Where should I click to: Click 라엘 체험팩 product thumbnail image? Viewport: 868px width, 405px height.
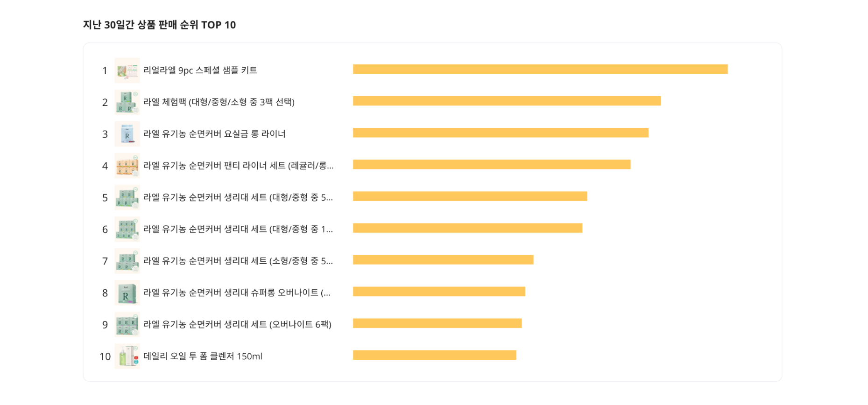pyautogui.click(x=127, y=102)
